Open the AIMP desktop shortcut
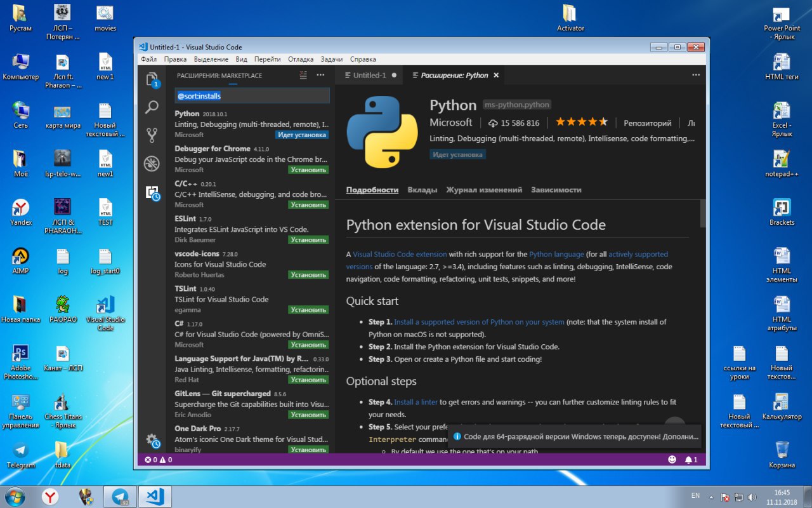The height and width of the screenshot is (508, 812). click(x=20, y=261)
